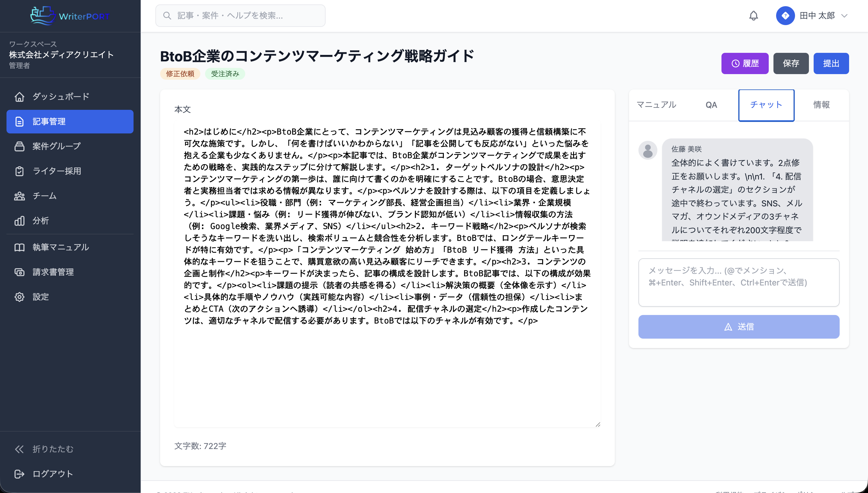Click the 受注済み status badge
The height and width of the screenshot is (493, 868).
pyautogui.click(x=225, y=74)
